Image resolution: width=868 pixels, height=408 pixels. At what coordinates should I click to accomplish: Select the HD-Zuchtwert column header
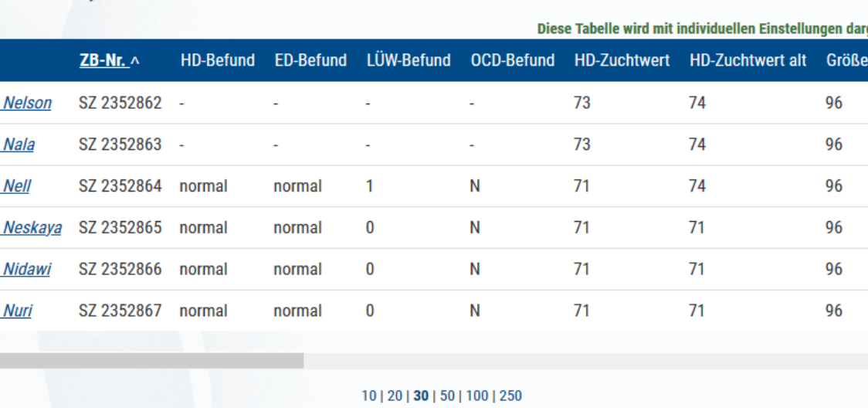pyautogui.click(x=622, y=60)
